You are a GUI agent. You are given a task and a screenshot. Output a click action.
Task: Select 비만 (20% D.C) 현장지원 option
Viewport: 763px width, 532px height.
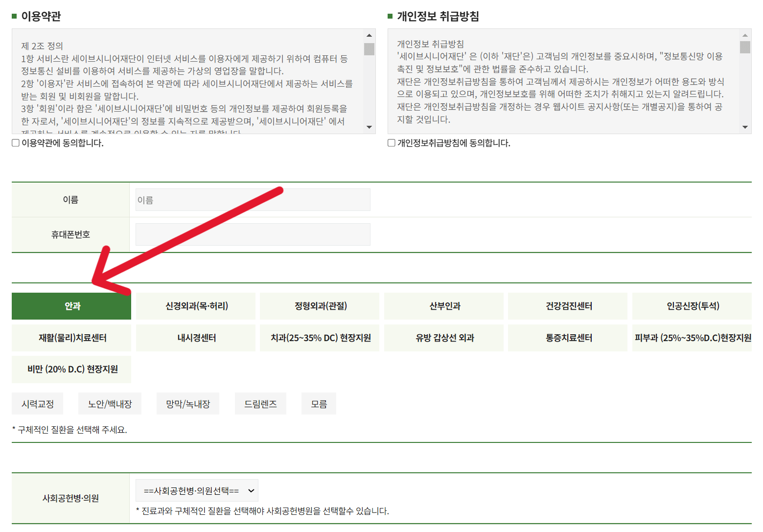point(71,370)
